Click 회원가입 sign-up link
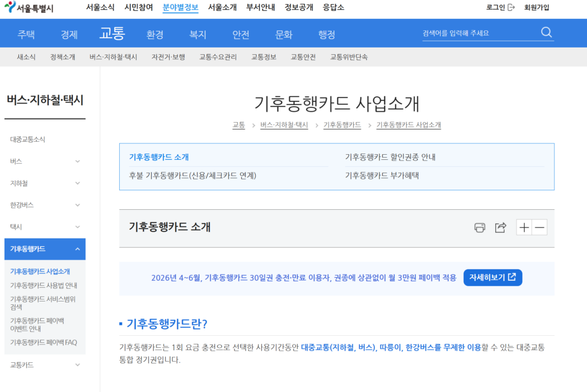Image resolution: width=587 pixels, height=392 pixels. pyautogui.click(x=537, y=7)
